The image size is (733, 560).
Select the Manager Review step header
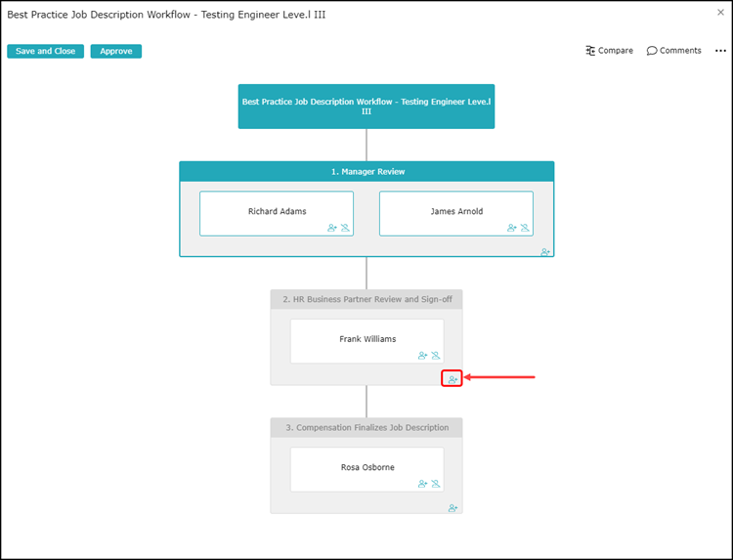click(366, 172)
